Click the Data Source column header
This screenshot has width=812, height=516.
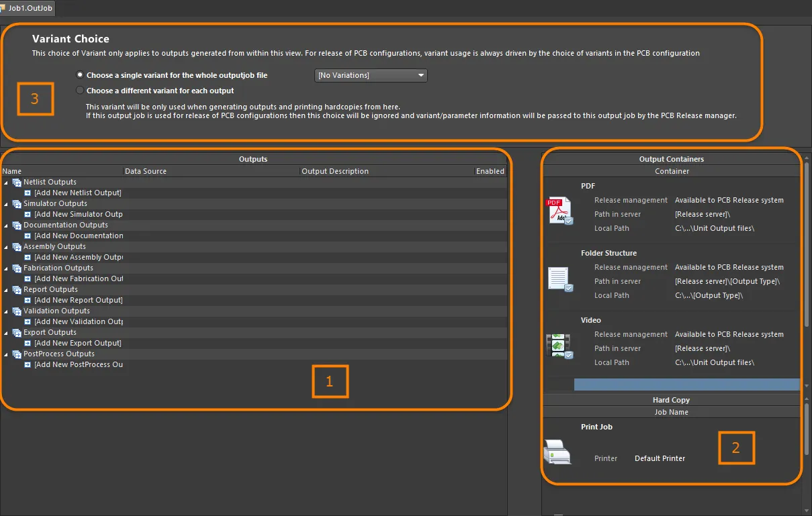pos(146,171)
